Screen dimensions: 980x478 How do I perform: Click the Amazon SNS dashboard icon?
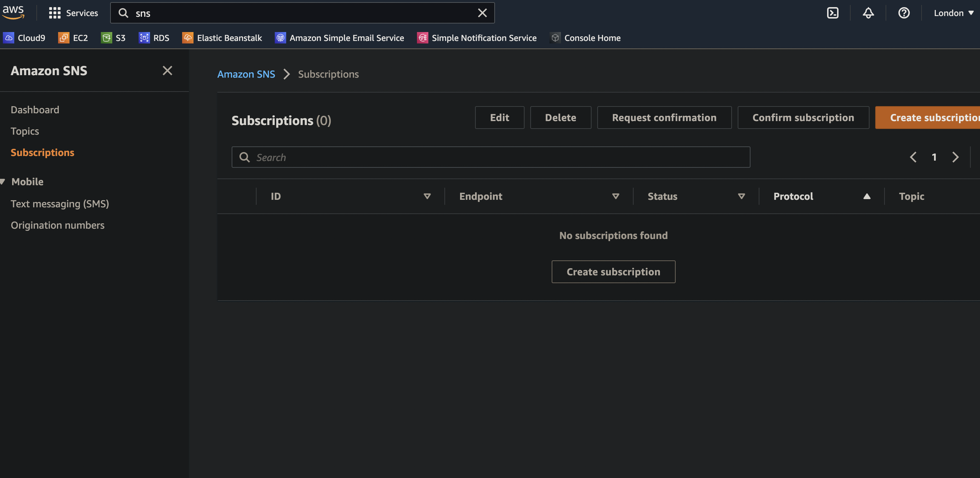(34, 109)
